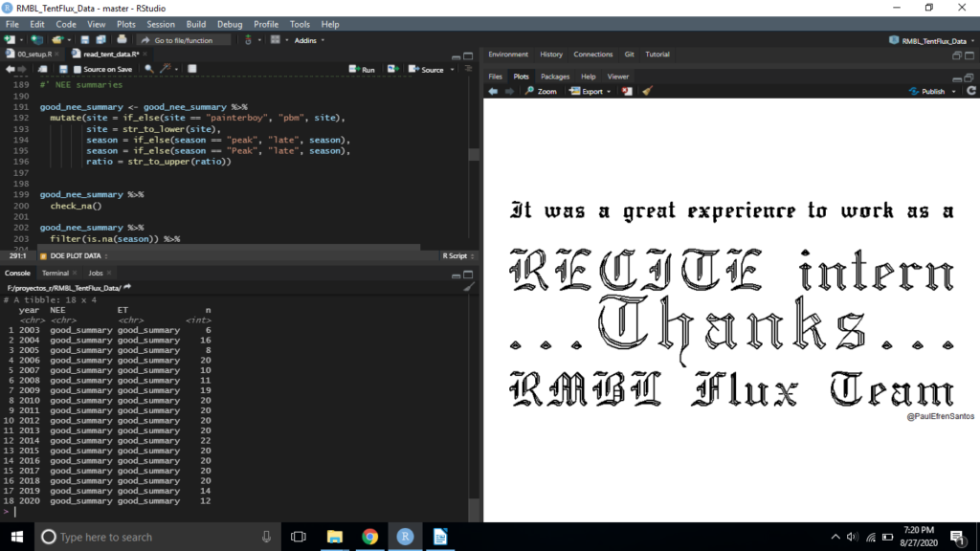
Task: Re-run the previous code region
Action: (392, 69)
